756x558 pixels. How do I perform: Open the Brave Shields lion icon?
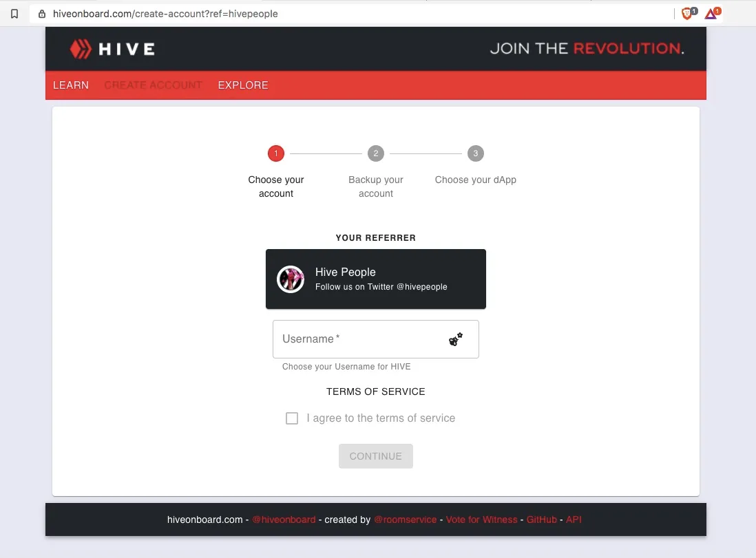click(x=688, y=14)
